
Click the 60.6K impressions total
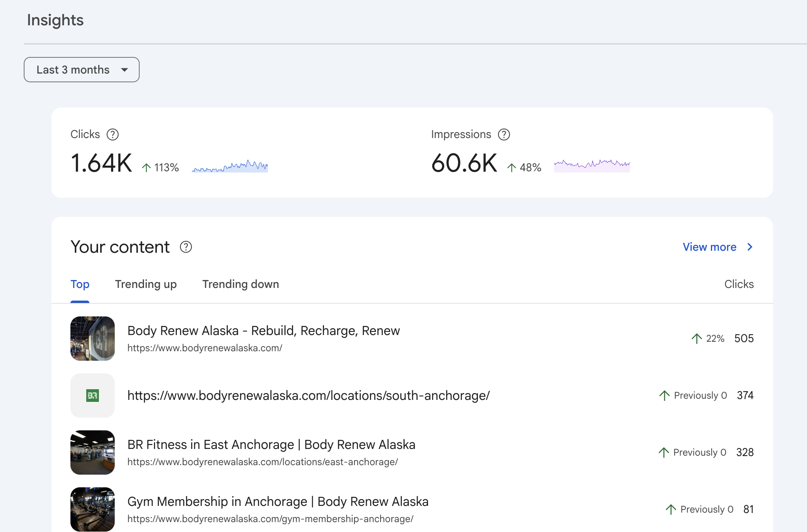click(x=464, y=163)
